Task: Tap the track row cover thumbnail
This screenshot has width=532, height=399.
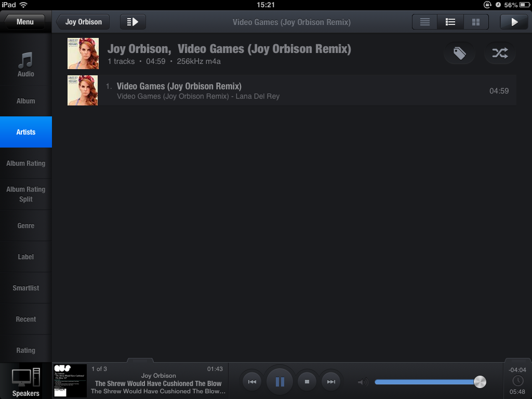Action: pos(83,90)
